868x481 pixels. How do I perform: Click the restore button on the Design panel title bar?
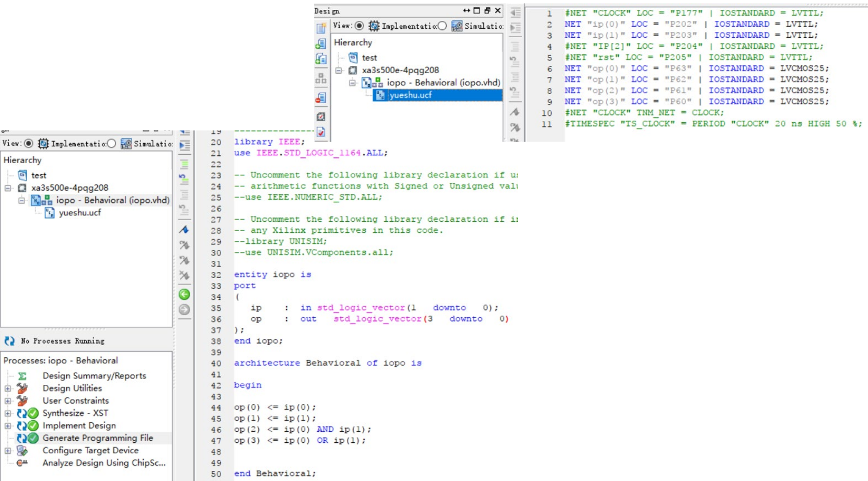[487, 10]
